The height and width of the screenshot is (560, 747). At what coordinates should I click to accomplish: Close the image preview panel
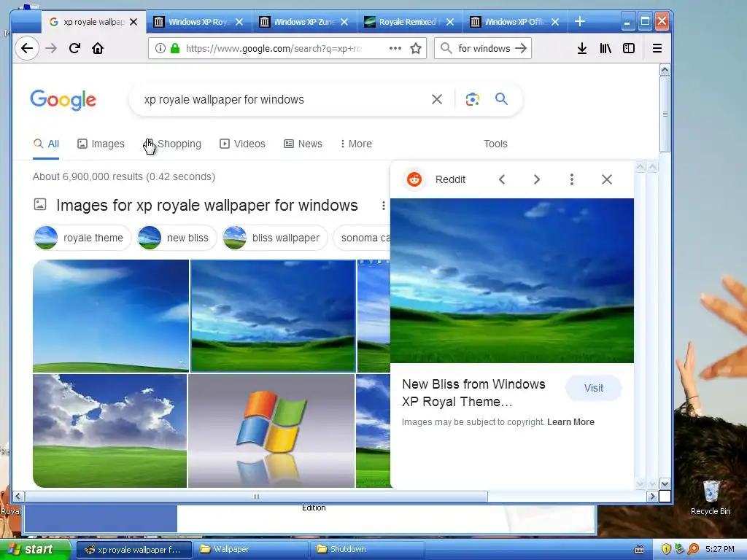[x=607, y=179]
